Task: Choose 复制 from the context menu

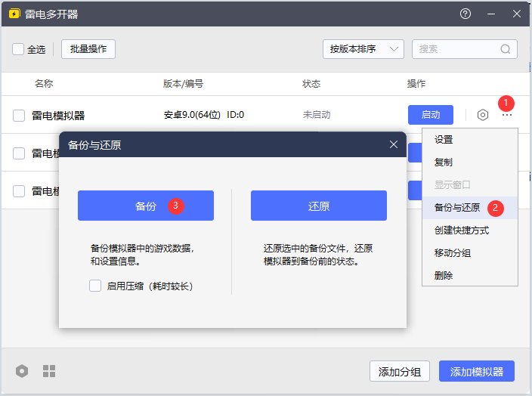Action: [x=470, y=162]
